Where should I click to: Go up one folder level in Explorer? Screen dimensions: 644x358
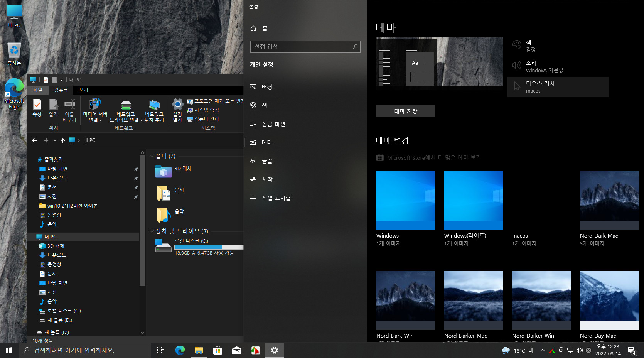(x=63, y=140)
